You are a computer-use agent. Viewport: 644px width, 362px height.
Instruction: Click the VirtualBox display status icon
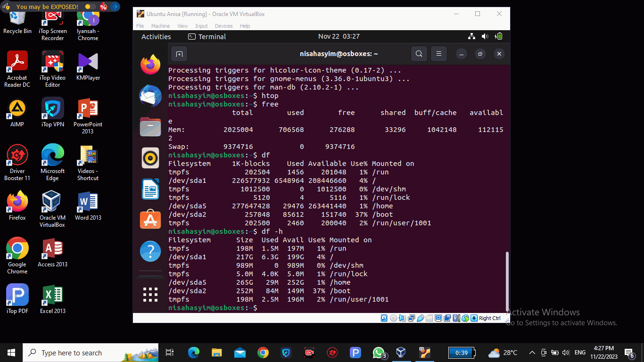point(438,318)
